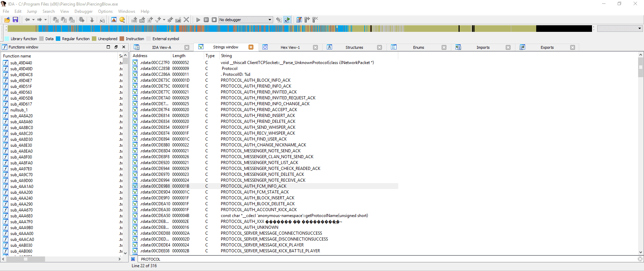Select sub_49D440 in the functions list
Screen dimensions: 644x271
click(62, 63)
